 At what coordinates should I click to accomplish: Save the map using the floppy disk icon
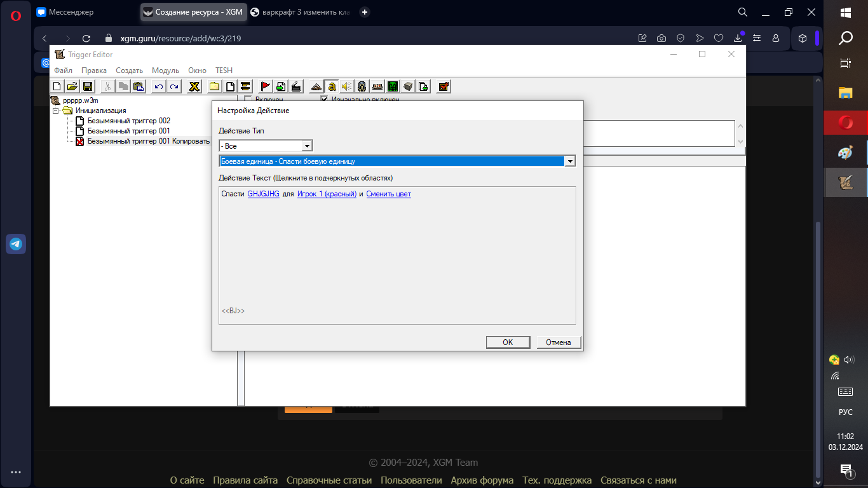click(x=88, y=86)
